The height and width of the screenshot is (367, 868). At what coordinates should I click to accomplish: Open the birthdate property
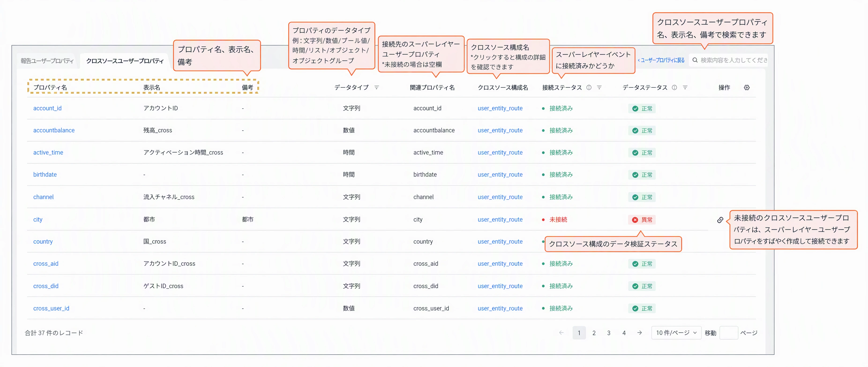[45, 174]
